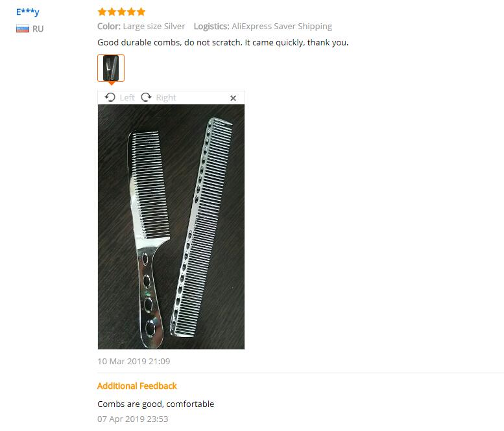Click the 'Large size Silver' color value
Image resolution: width=504 pixels, height=431 pixels.
coord(154,27)
